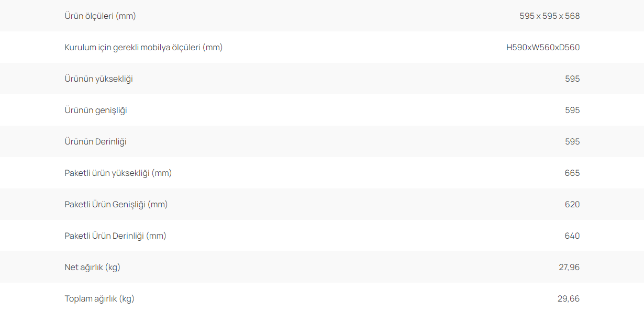The width and height of the screenshot is (644, 312).
Task: Click 'Kurulum için gerekli mobilya ölçüleri (mm)' label
Action: click(x=144, y=48)
